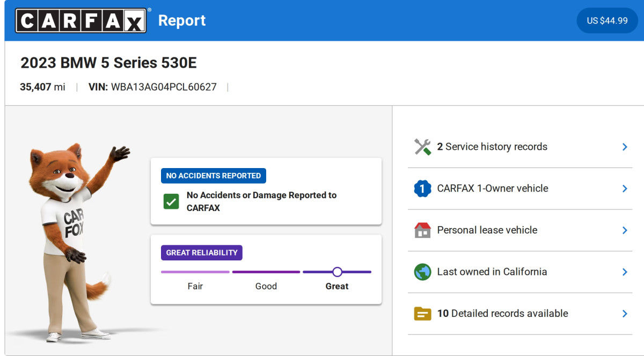Viewport: 644px width, 356px height.
Task: Click the globe Last owned icon
Action: [422, 272]
